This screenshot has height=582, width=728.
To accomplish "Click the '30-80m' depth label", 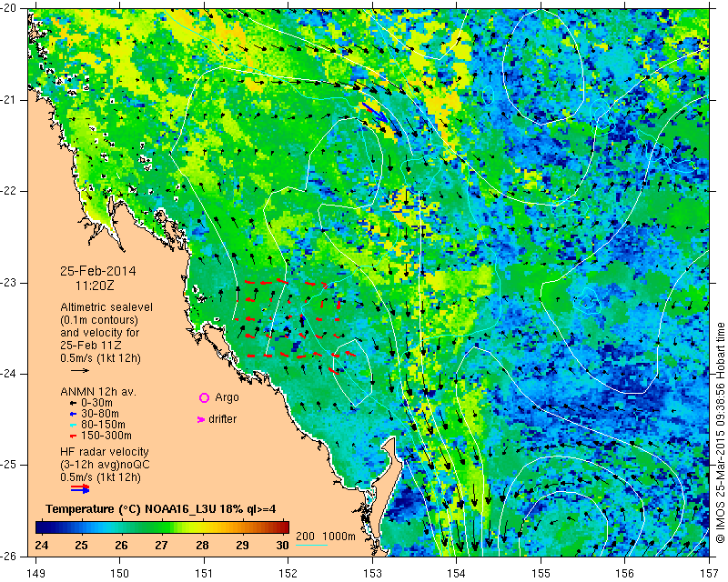I will point(99,414).
